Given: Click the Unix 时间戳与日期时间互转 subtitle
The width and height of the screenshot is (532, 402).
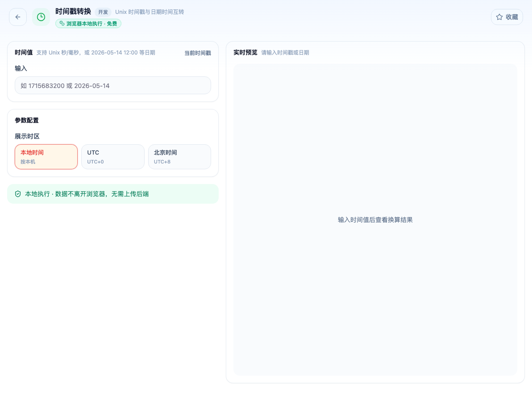Looking at the screenshot, I should click(x=150, y=12).
